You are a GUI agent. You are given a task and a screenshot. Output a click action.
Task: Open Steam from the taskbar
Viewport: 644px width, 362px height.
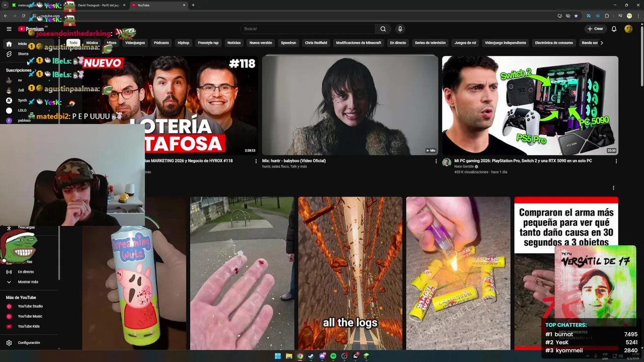coord(311,356)
